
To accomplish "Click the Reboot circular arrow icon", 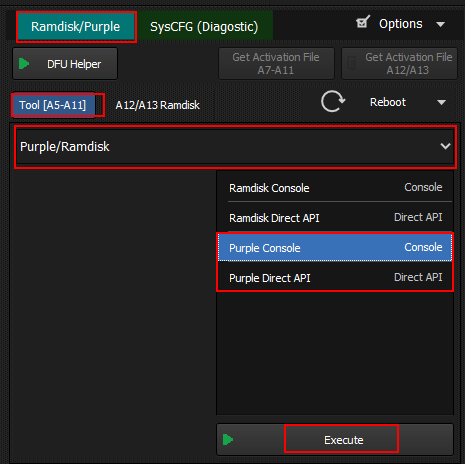I will (x=333, y=101).
